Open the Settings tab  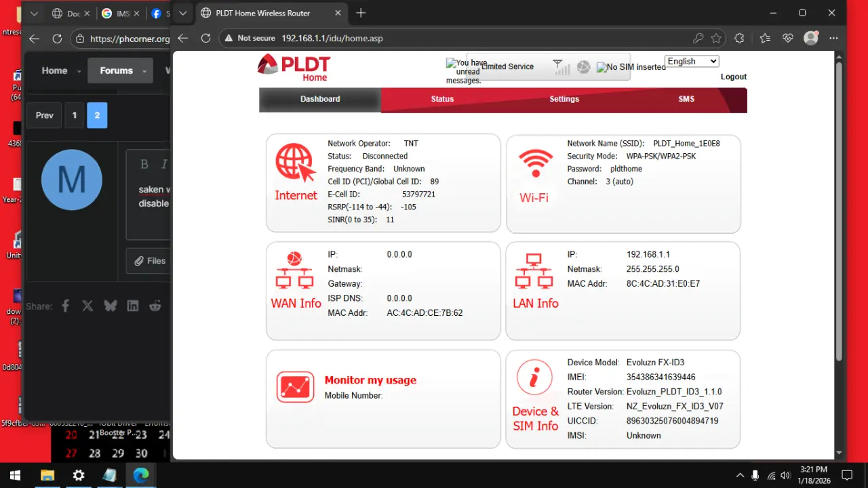[564, 99]
